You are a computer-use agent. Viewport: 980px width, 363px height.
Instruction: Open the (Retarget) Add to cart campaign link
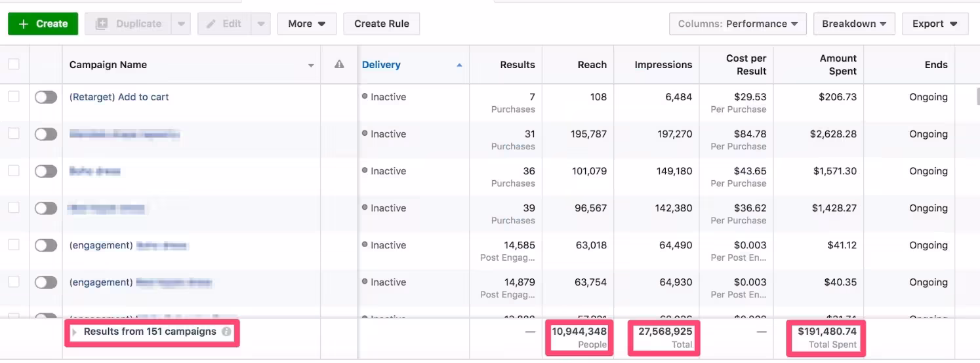coord(119,97)
